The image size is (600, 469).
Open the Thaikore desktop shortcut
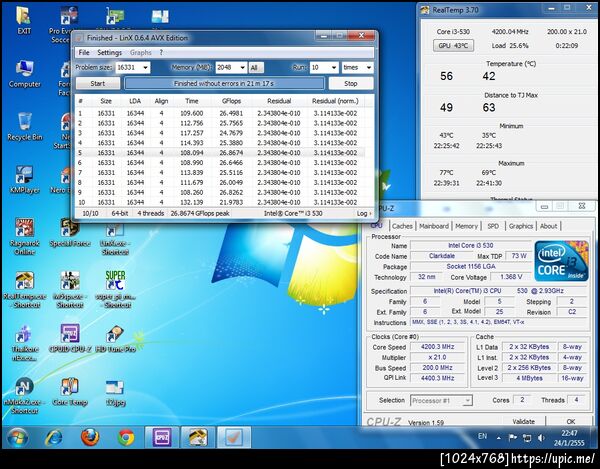[24, 343]
